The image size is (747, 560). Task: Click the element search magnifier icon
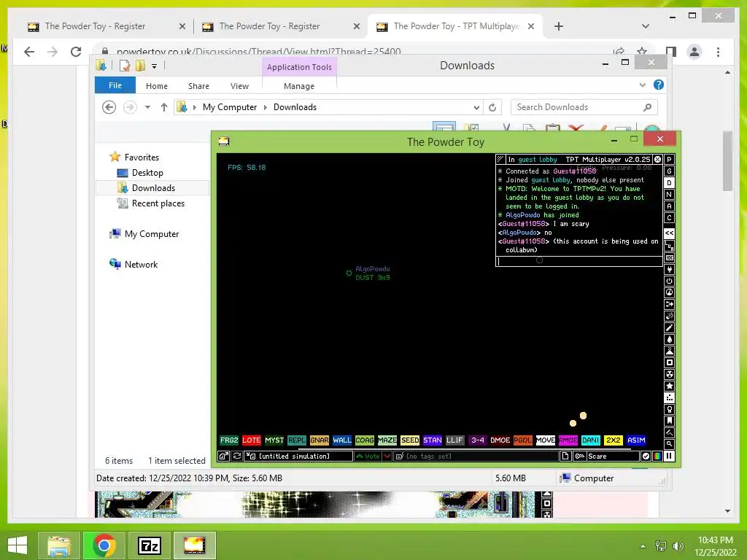pos(670,444)
